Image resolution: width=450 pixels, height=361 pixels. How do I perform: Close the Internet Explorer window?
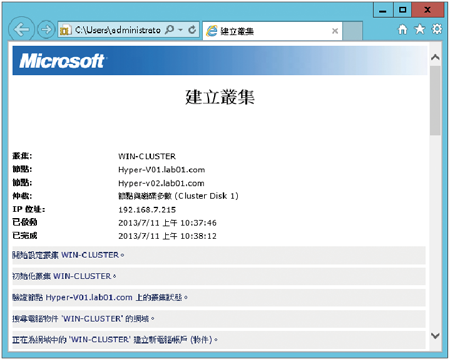pos(428,10)
